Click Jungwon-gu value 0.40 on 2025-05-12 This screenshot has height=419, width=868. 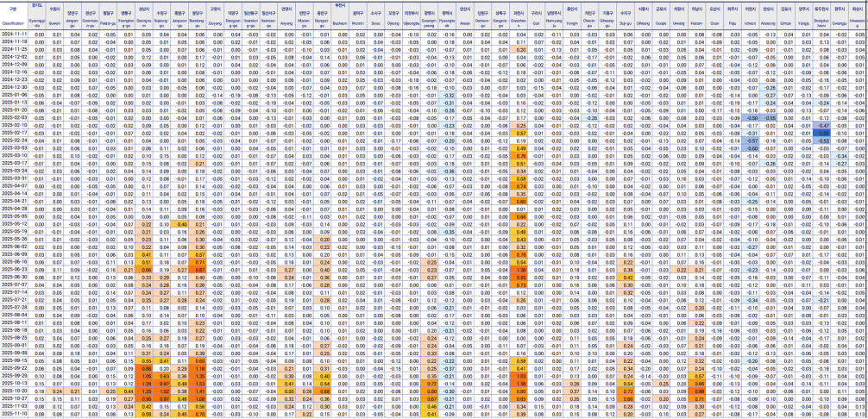(181, 223)
